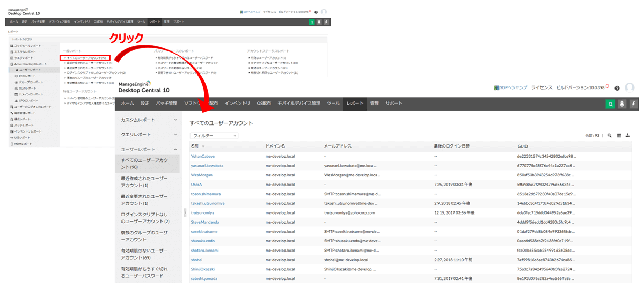Click 有効なユーザーアカウント link in the background page
This screenshot has height=287, width=644.
pos(268,57)
